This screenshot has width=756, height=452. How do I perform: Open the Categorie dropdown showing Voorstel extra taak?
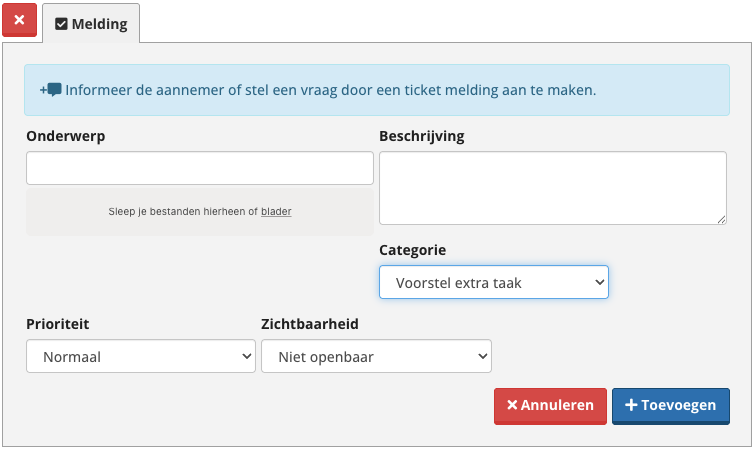493,283
